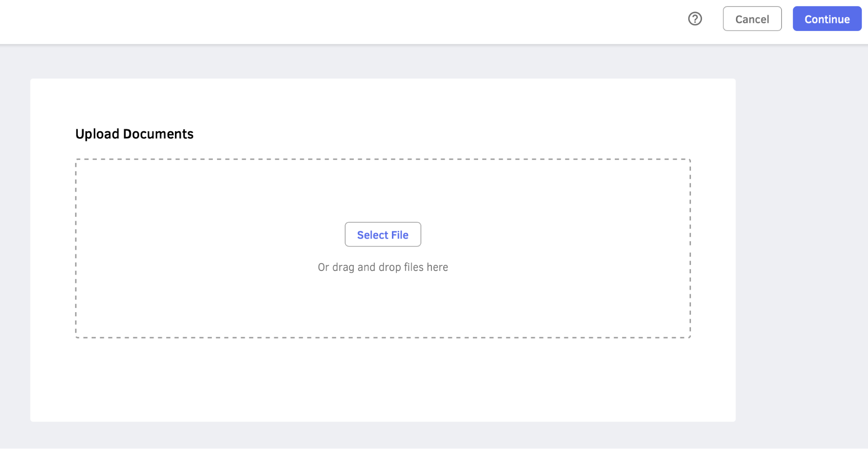Click the blue Continue button top right

click(x=827, y=19)
